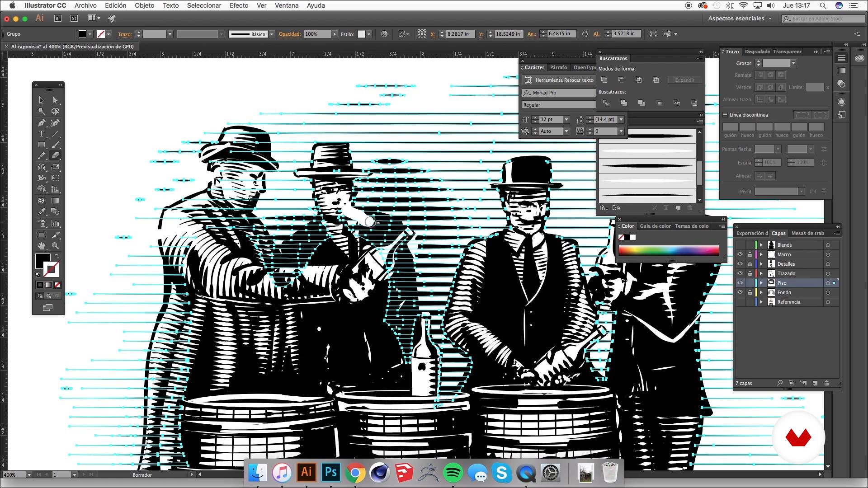Click Unite shape mode in Buscatrazos
This screenshot has height=488, width=868.
click(x=604, y=80)
